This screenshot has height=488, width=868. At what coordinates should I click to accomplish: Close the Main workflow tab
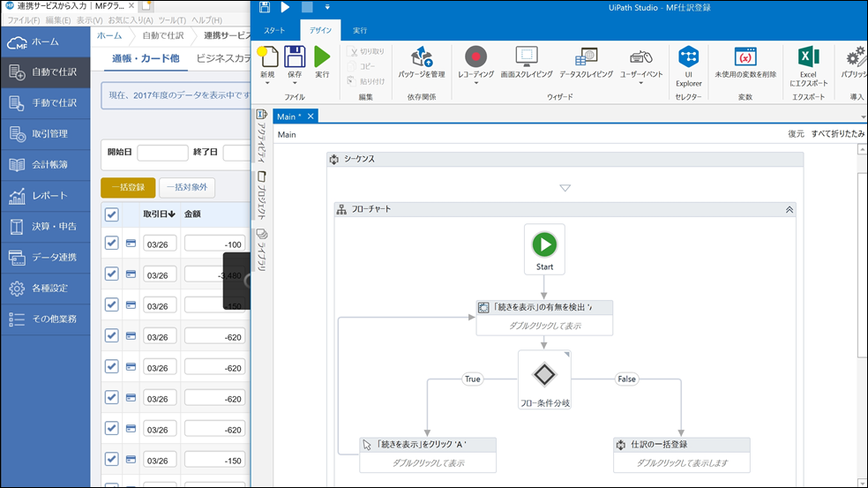click(311, 116)
